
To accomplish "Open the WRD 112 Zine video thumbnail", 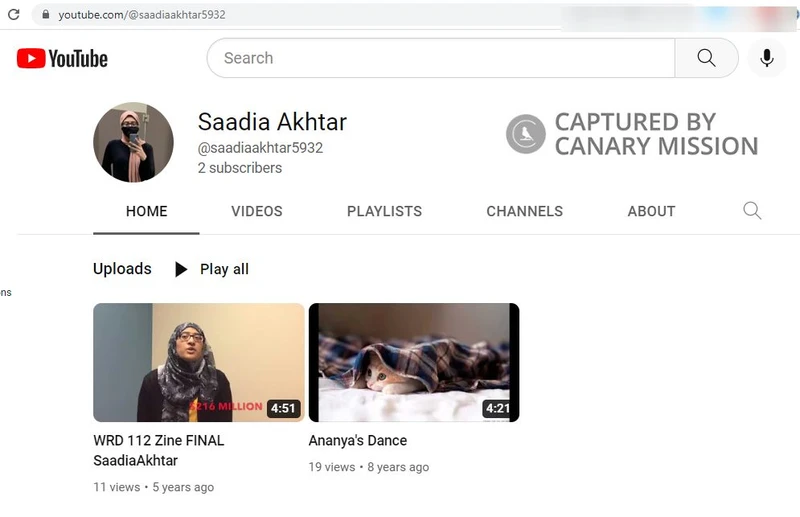I will pos(199,362).
